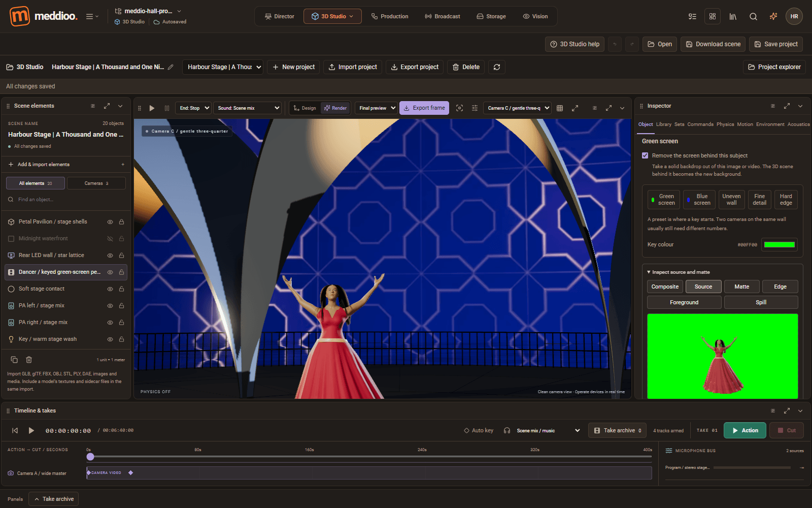Click the green Key colour swatch
The image size is (812, 508).
pos(780,245)
